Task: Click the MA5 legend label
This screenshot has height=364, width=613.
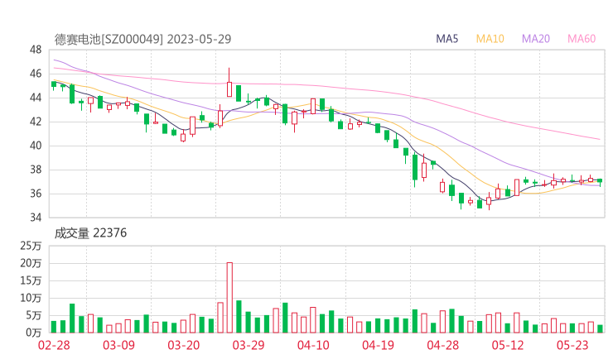Action: [446, 39]
